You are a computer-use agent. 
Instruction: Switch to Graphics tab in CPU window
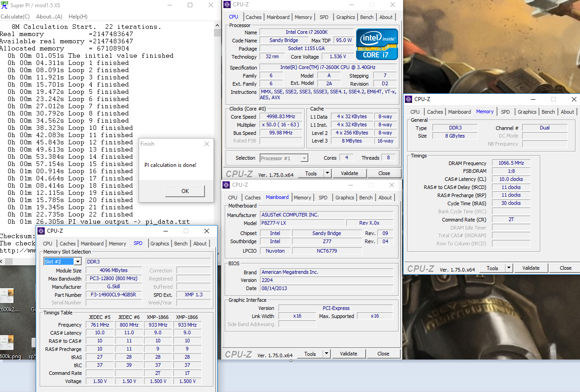(x=346, y=17)
